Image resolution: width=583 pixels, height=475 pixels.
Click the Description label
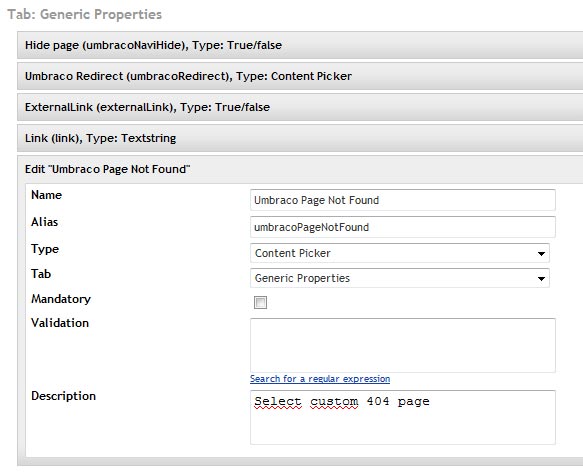(64, 396)
